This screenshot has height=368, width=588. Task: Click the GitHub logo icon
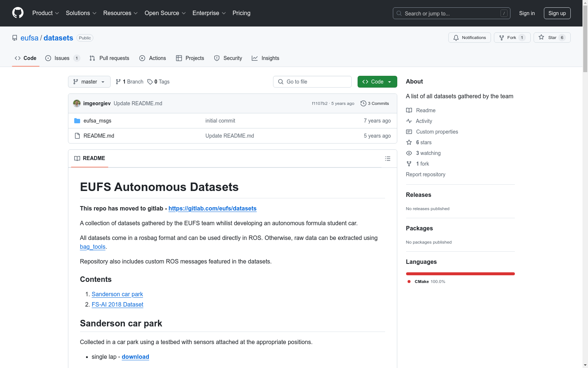click(18, 13)
